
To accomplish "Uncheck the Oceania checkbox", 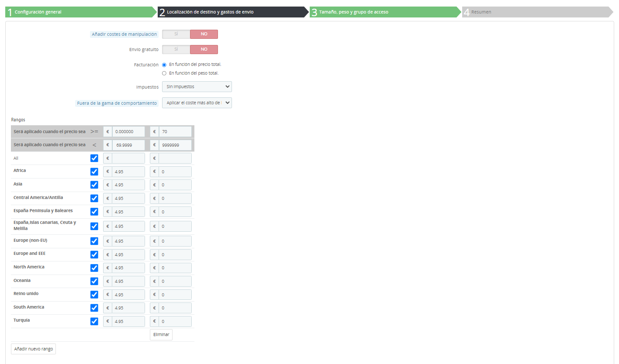I will point(94,282).
